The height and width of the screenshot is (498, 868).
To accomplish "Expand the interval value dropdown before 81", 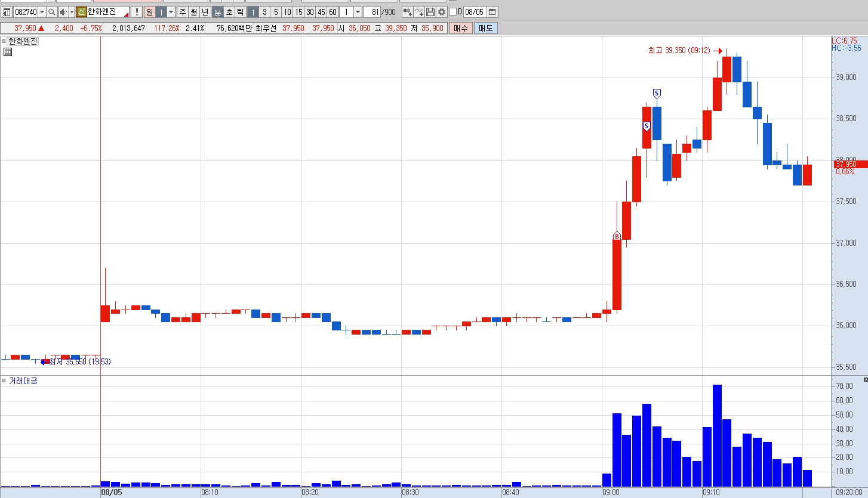I will (358, 12).
